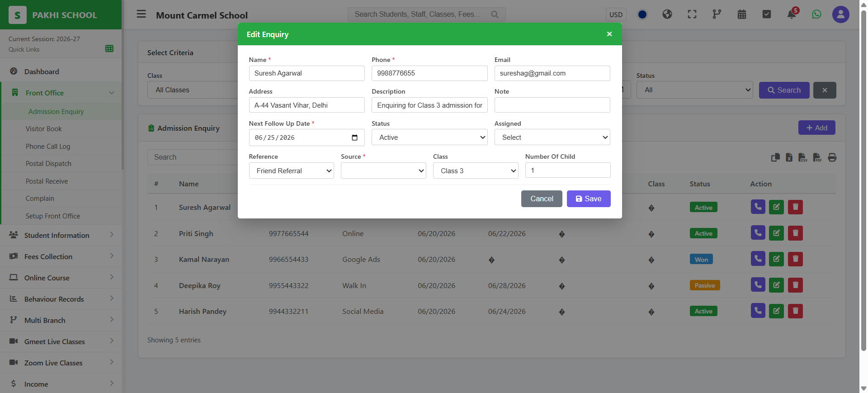
Task: Open the user profile avatar
Action: (841, 14)
